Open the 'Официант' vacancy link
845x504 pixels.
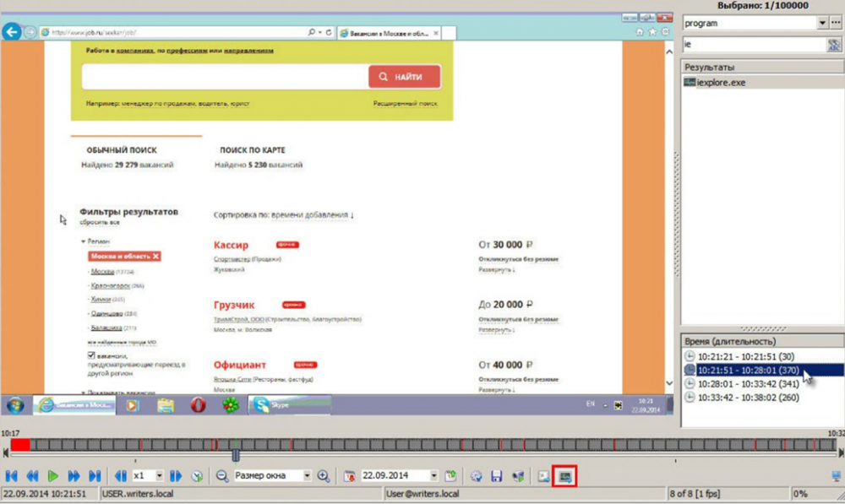click(x=240, y=365)
